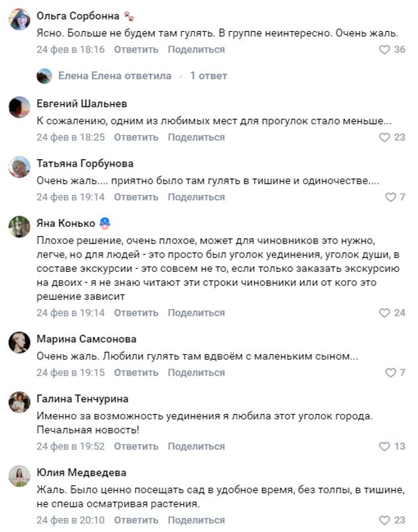Like Евгений Шальнев's comment with heart

(384, 137)
